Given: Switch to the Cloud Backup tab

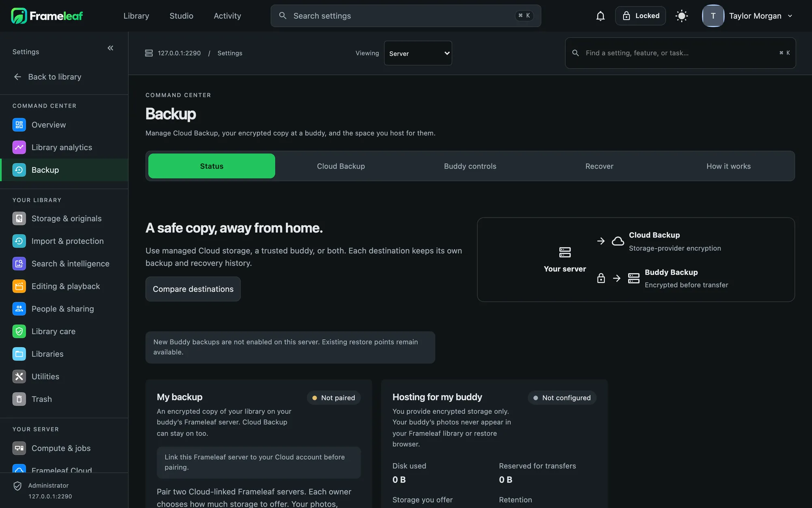Looking at the screenshot, I should 341,166.
